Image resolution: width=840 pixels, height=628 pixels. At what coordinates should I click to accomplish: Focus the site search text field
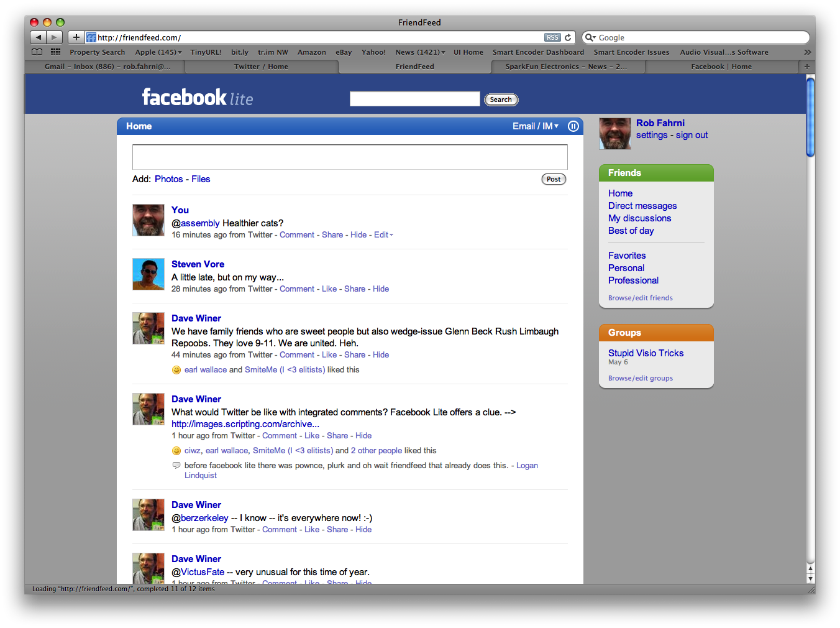pos(415,99)
